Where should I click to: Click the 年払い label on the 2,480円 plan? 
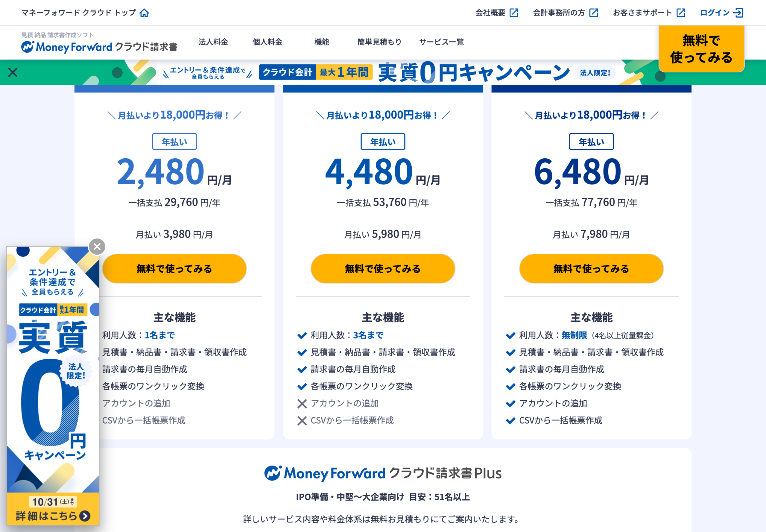coord(174,142)
